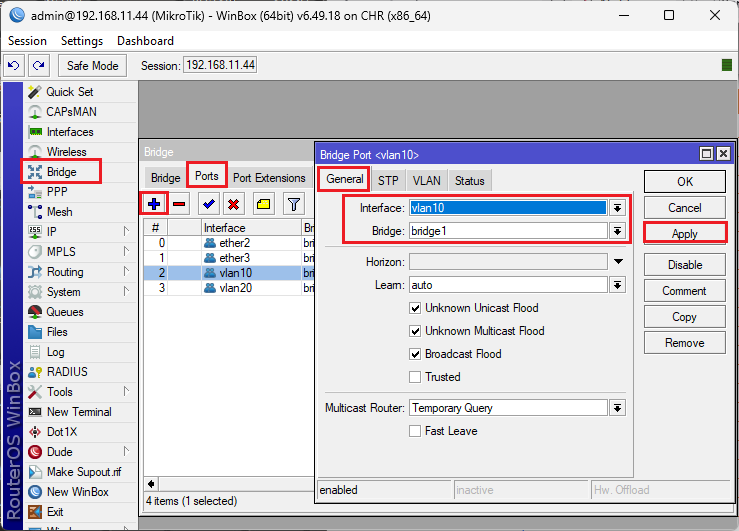The height and width of the screenshot is (531, 739).
Task: Click the Undo arrow in toolbar
Action: [14, 65]
